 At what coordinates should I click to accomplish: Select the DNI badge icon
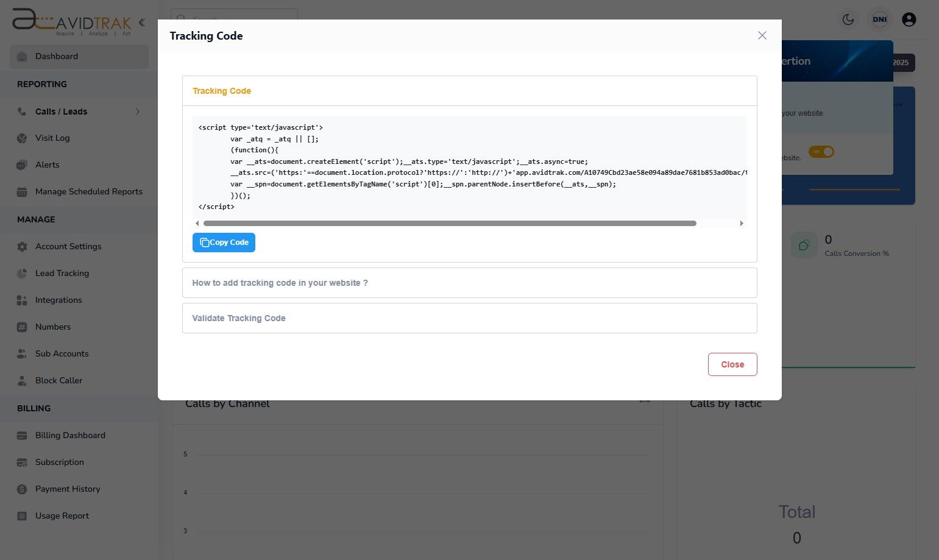click(879, 19)
